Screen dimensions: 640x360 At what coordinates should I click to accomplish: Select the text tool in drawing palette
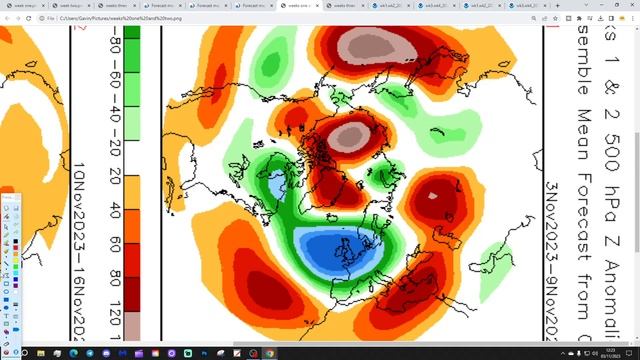tap(6, 316)
